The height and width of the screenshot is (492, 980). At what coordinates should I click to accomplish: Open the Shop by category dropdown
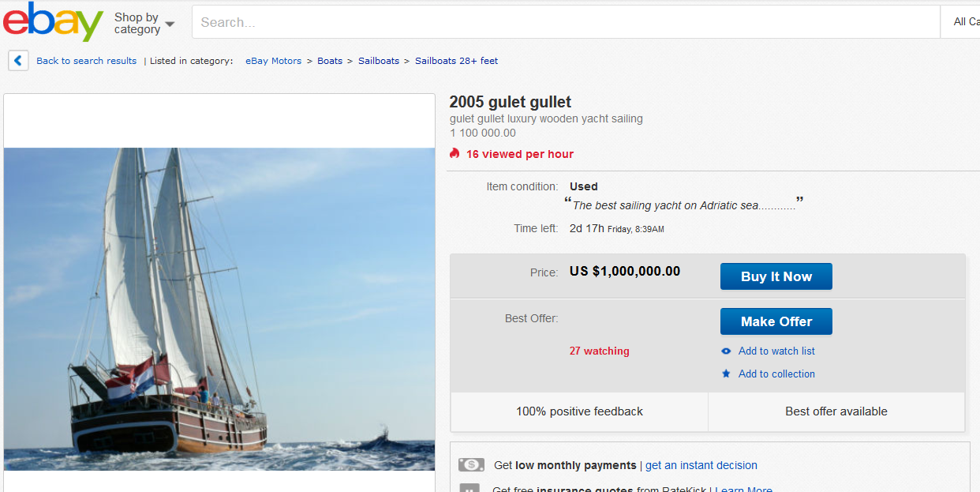click(144, 23)
